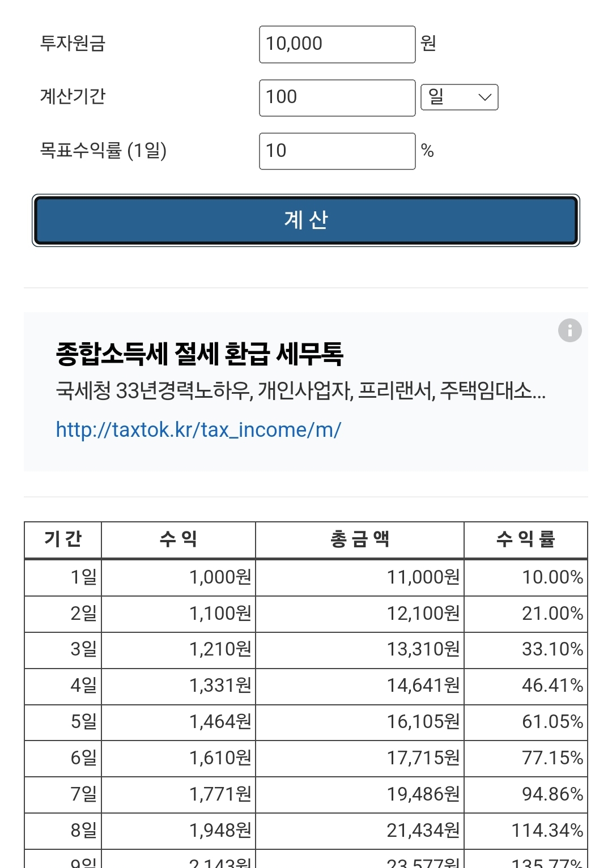
Task: Click the 계산 calculate button
Action: pos(306,220)
